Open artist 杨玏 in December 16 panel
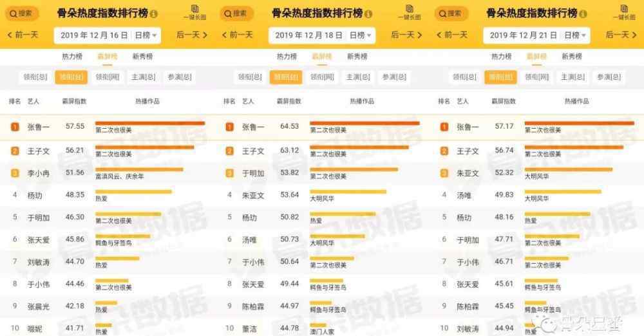The image size is (644, 336). click(x=35, y=196)
